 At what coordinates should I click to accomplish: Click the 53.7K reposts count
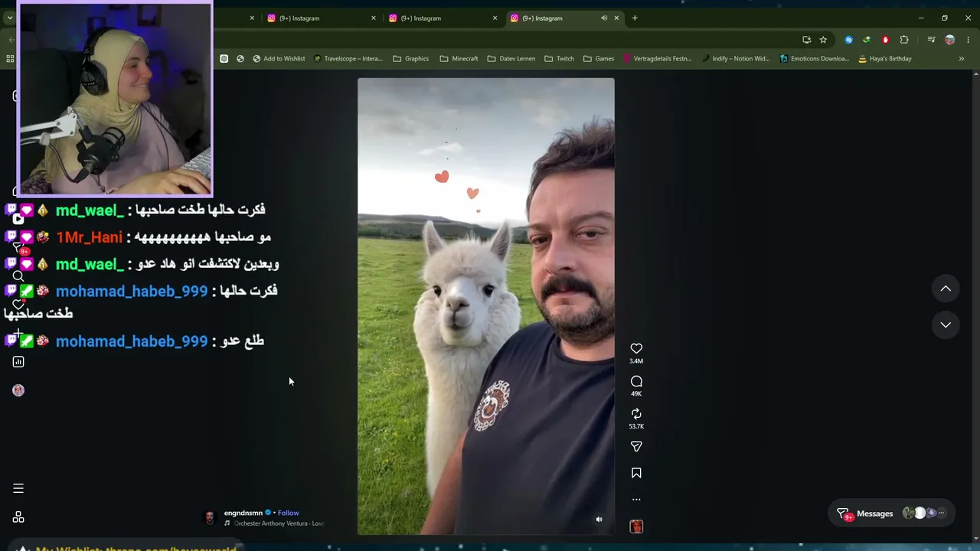[x=636, y=426]
